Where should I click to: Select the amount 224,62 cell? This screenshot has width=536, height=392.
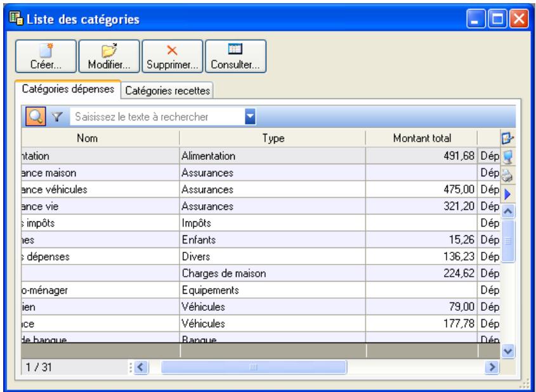click(421, 273)
